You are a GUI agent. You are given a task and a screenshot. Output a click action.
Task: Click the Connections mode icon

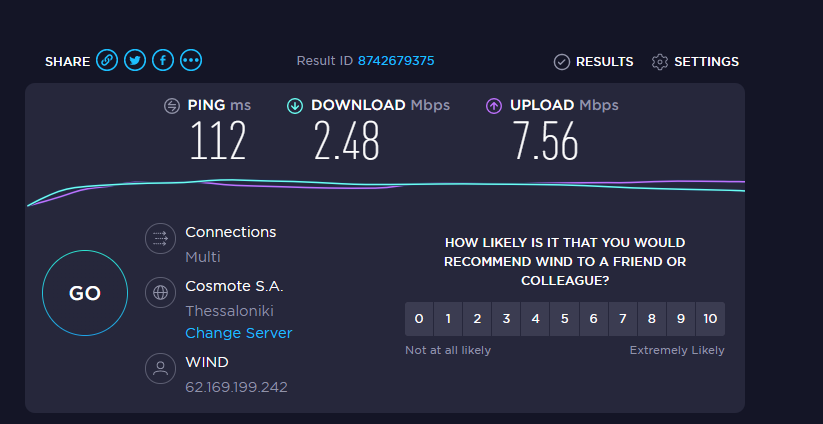point(160,239)
